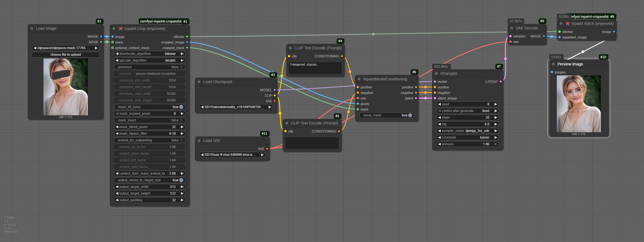Open the checkpoint name selector
Image resolution: width=644 pixels, height=242 pixels.
236,107
